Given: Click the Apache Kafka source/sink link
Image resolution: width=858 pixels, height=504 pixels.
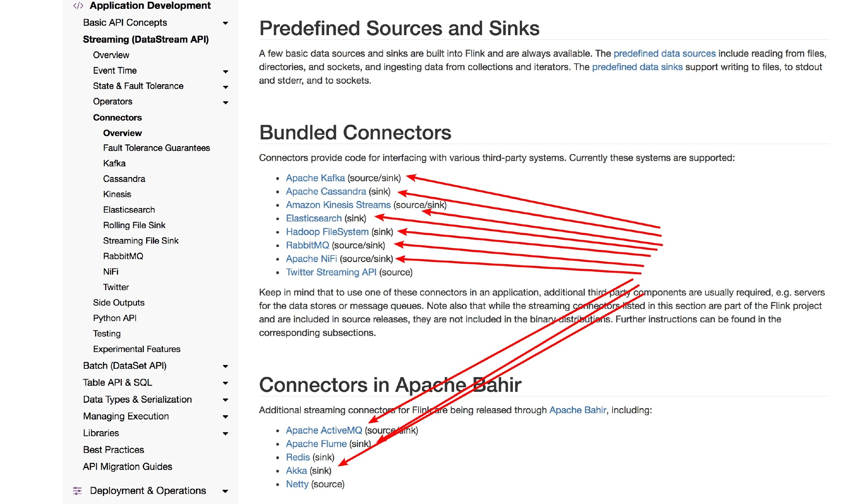Looking at the screenshot, I should (x=315, y=178).
